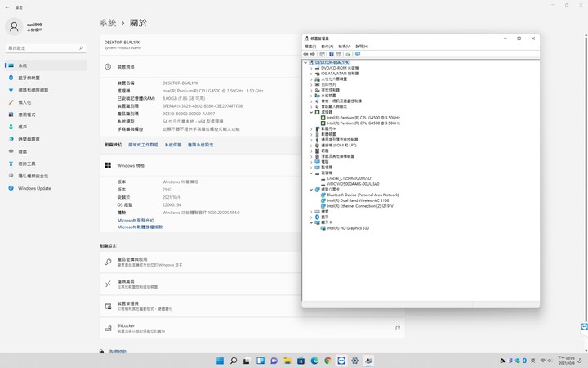
Task: Select Bluetooth Device (Personal Area Network)
Action: (x=363, y=195)
